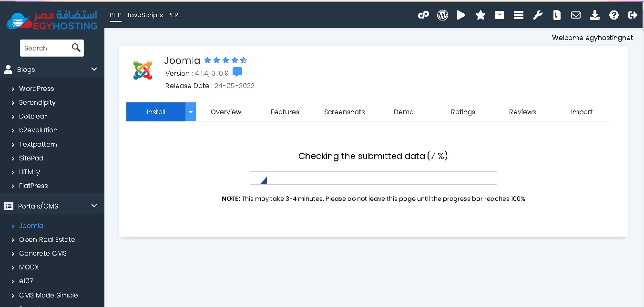Click the search magnifier icon in sidebar
Viewport: 644px width, 307px height.
coord(76,48)
